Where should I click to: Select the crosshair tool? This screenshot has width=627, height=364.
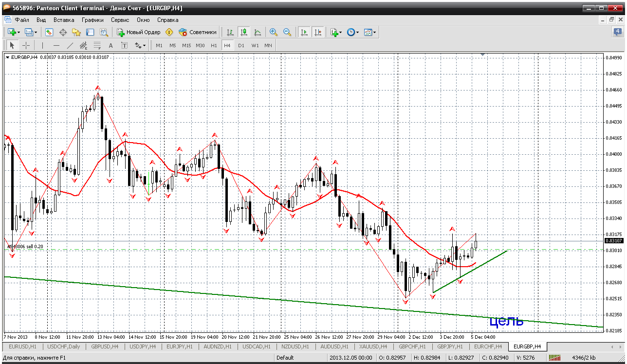click(26, 45)
